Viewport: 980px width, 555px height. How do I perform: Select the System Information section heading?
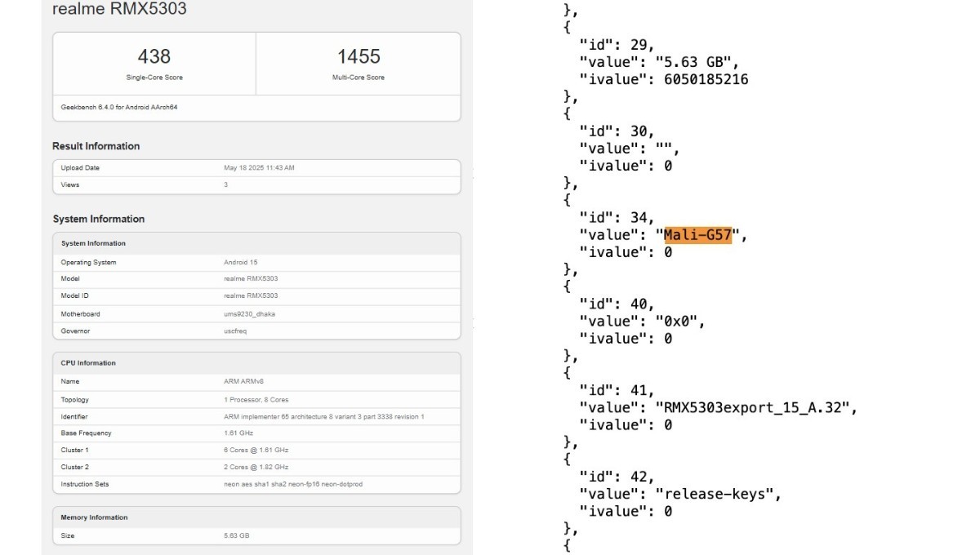coord(99,219)
